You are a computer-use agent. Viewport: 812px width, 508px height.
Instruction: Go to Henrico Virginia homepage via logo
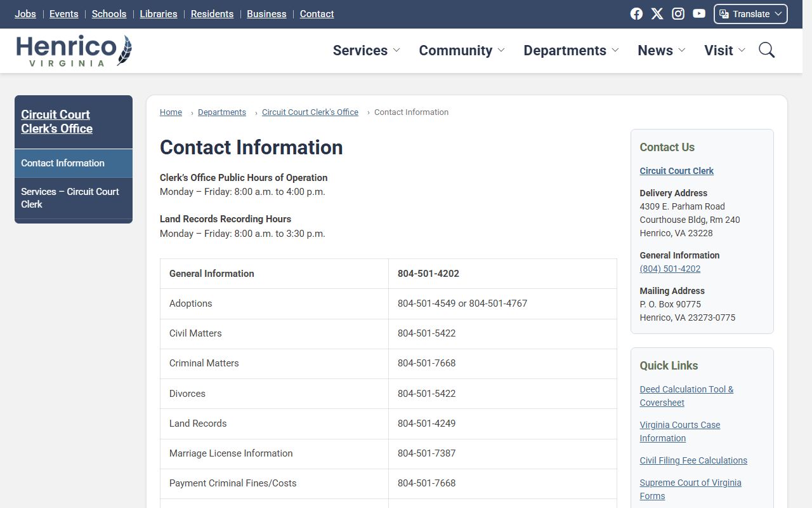(74, 51)
